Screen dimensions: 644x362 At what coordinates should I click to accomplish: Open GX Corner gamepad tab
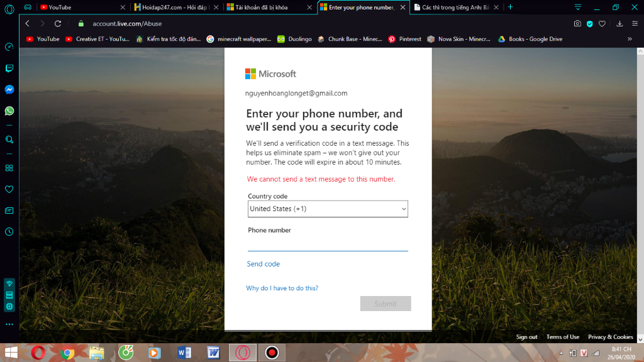(28, 7)
